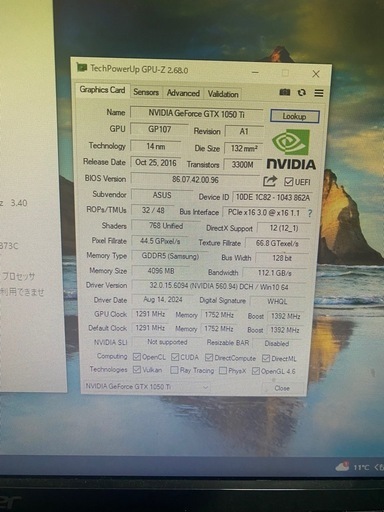The image size is (384, 512).
Task: Click the NVIDIA SLI value Not supported
Action: coord(167,342)
